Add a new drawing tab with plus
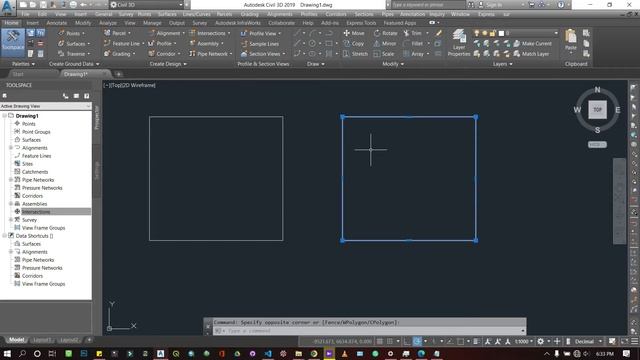 [x=118, y=74]
